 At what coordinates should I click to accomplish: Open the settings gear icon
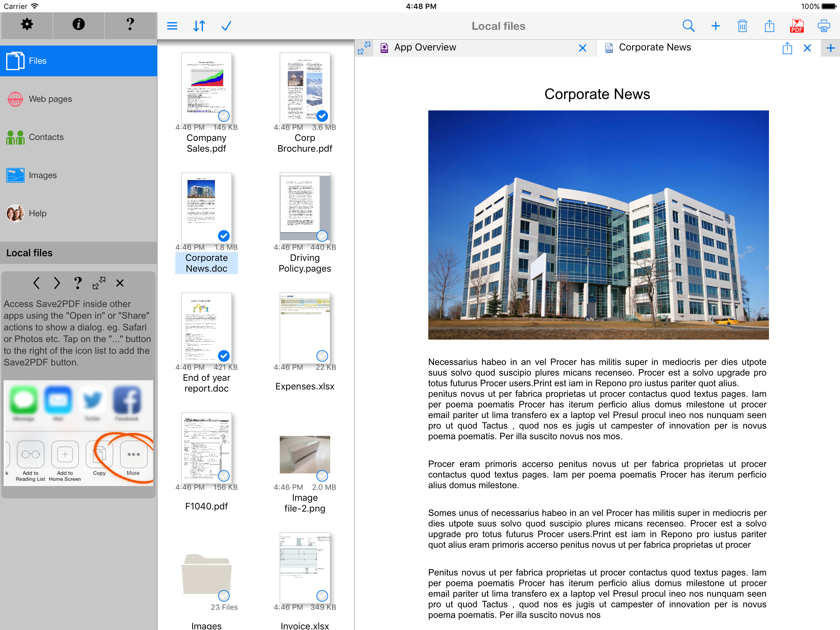[26, 24]
